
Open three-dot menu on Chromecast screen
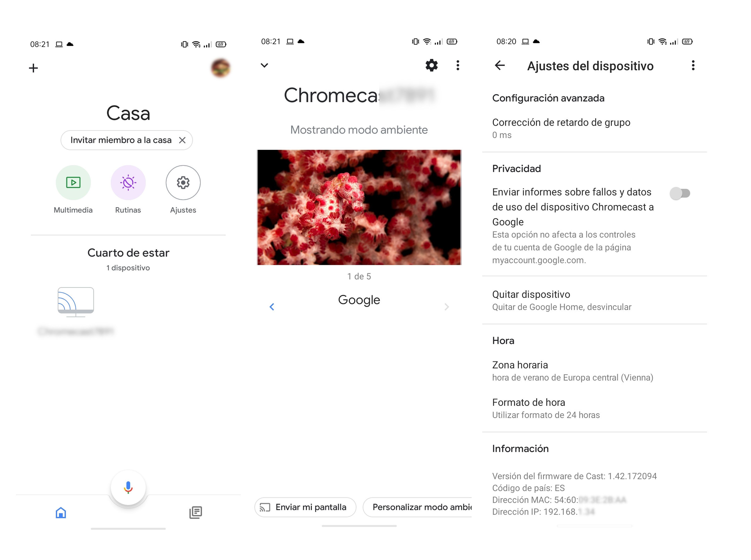(x=457, y=65)
